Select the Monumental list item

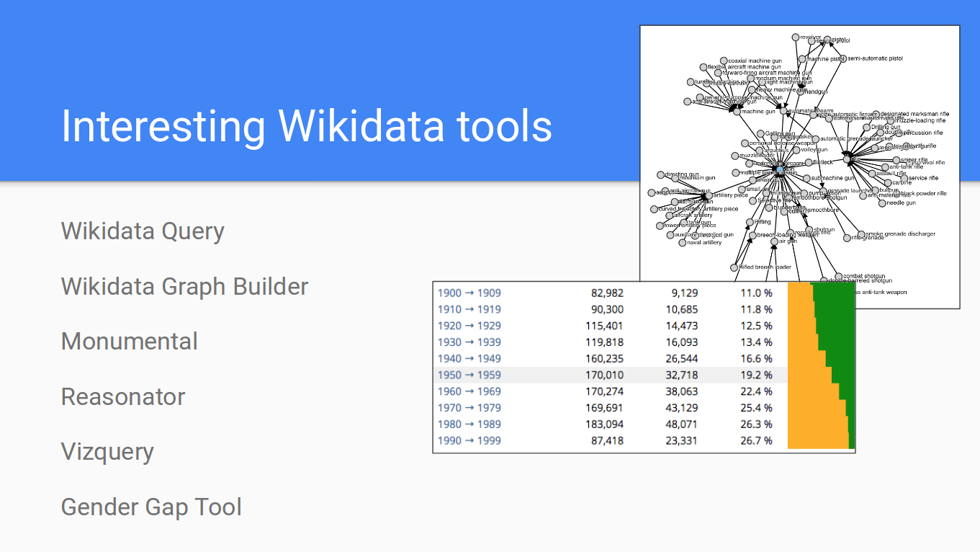coord(129,341)
